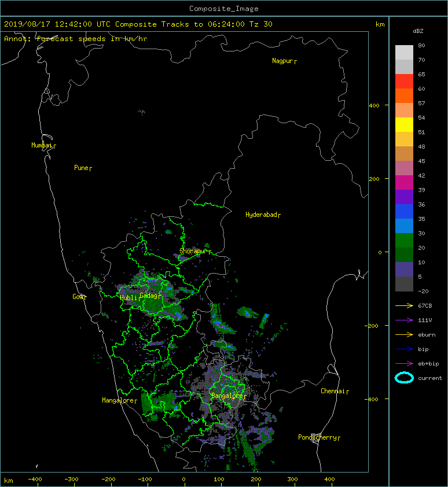Click the -200 km vertical axis tick label
Viewport: 448px width, 487px height.
[x=372, y=326]
